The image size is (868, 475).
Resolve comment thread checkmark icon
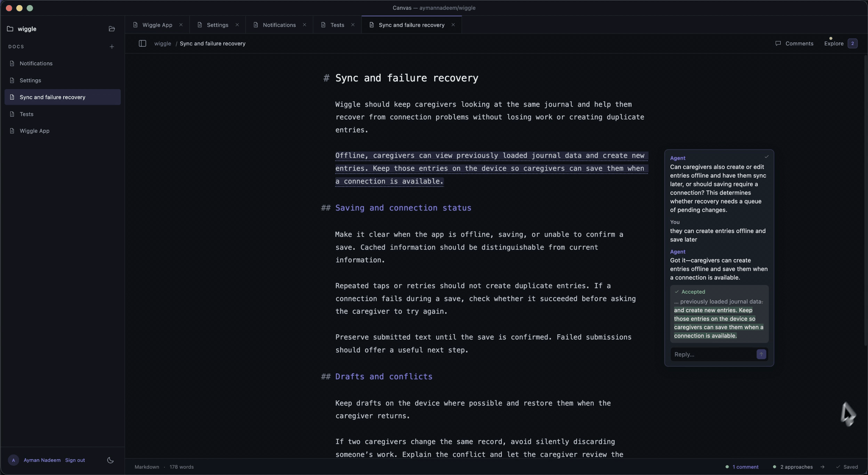point(766,157)
